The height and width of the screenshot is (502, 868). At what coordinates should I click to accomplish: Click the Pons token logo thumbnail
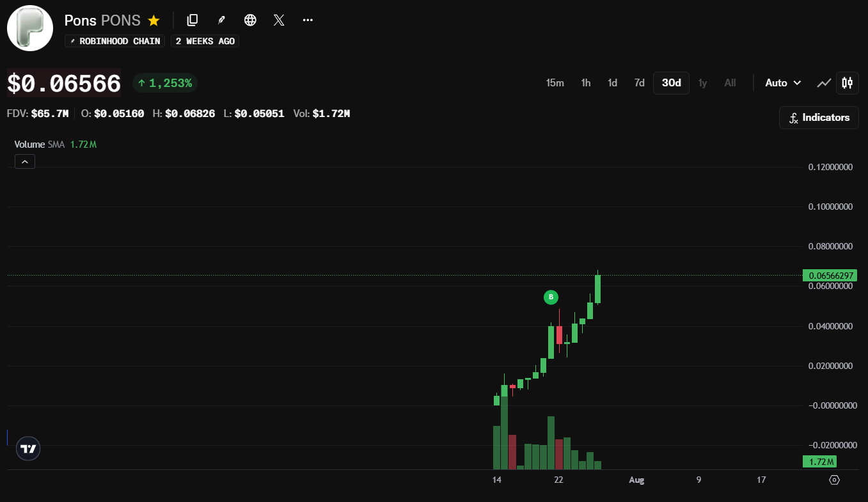click(30, 28)
